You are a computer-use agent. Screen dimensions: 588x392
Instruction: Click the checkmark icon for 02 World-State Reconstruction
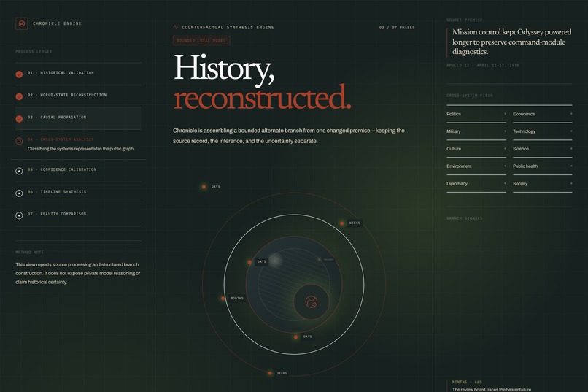pos(19,96)
